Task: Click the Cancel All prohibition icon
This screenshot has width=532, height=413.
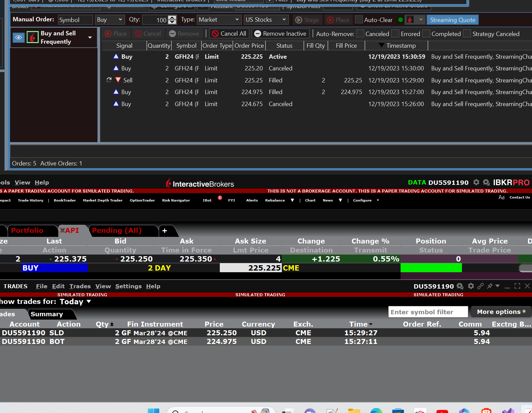Action: [x=215, y=34]
